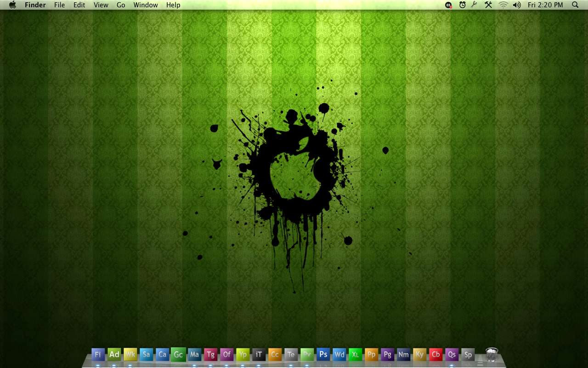Launch the red Cb Dock icon
Viewport: 588px width, 368px height.
435,355
